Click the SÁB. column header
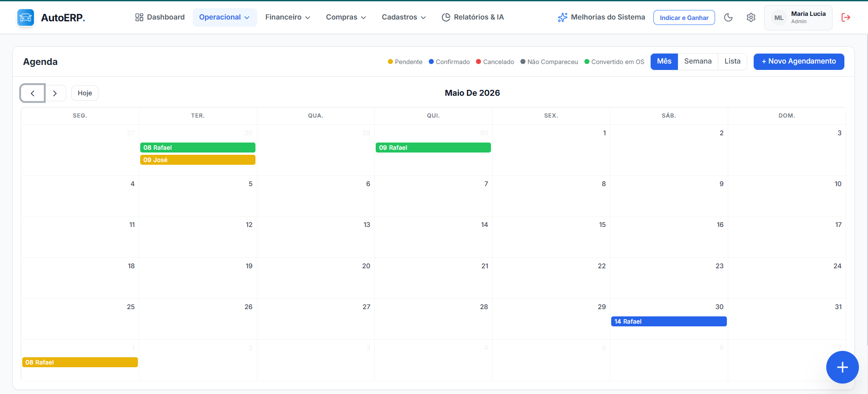 click(x=669, y=116)
